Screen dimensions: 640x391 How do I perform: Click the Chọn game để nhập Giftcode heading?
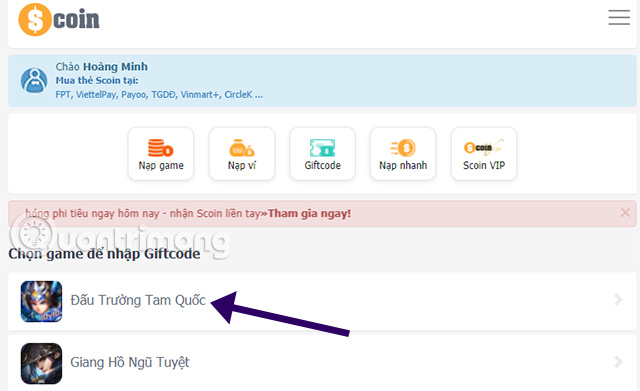coord(104,254)
